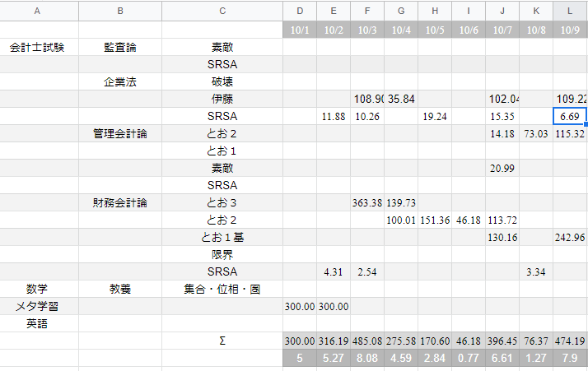Select the 教養 cell
Screen dimensions: 588x371
(x=120, y=289)
